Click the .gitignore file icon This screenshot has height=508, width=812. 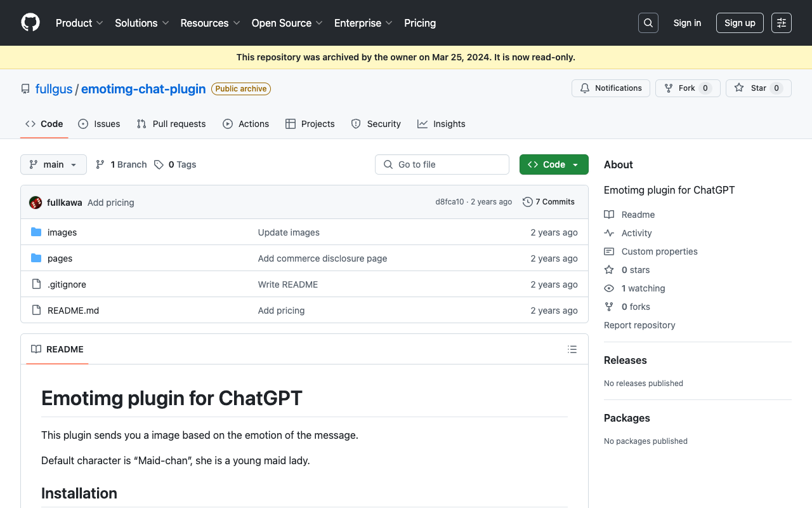click(36, 284)
